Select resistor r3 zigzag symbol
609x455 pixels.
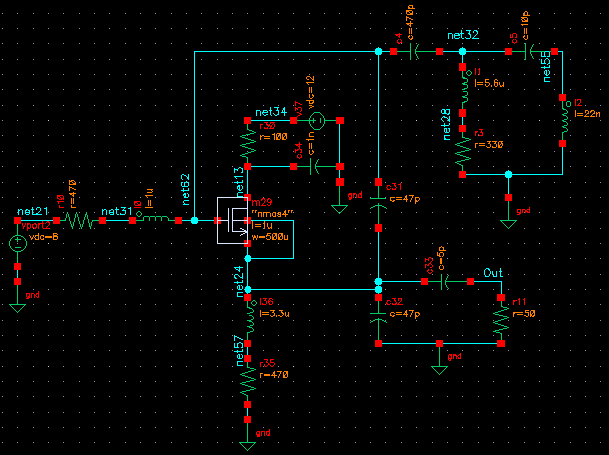click(x=463, y=151)
